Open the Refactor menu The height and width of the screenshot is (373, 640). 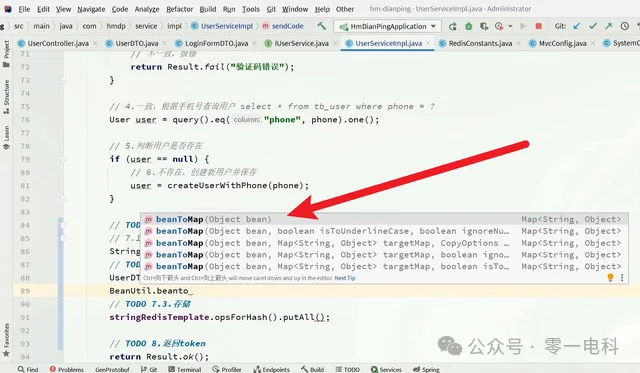tap(180, 9)
